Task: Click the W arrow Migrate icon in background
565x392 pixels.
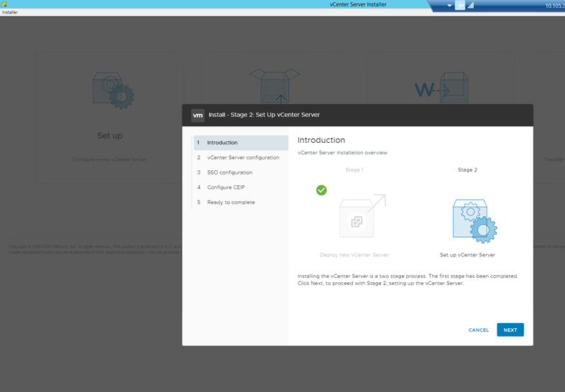Action: click(441, 88)
